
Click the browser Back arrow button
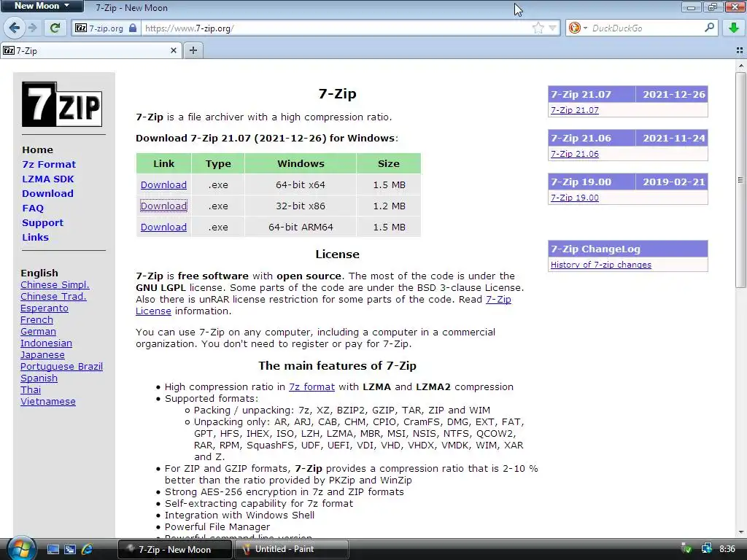pos(15,28)
